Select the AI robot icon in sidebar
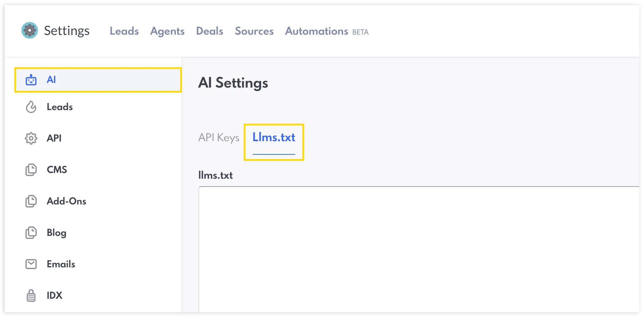The width and height of the screenshot is (644, 317). click(31, 80)
